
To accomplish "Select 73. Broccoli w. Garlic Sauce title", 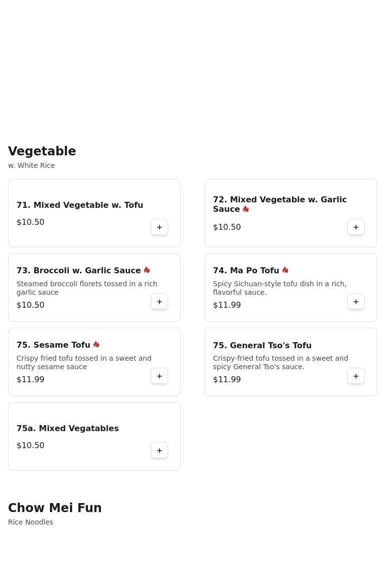I will click(x=78, y=271).
